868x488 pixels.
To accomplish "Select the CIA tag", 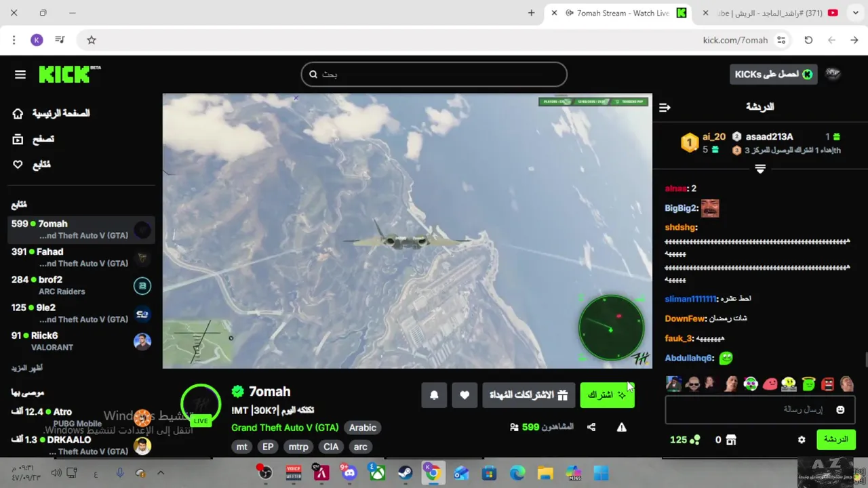I will coord(331,447).
